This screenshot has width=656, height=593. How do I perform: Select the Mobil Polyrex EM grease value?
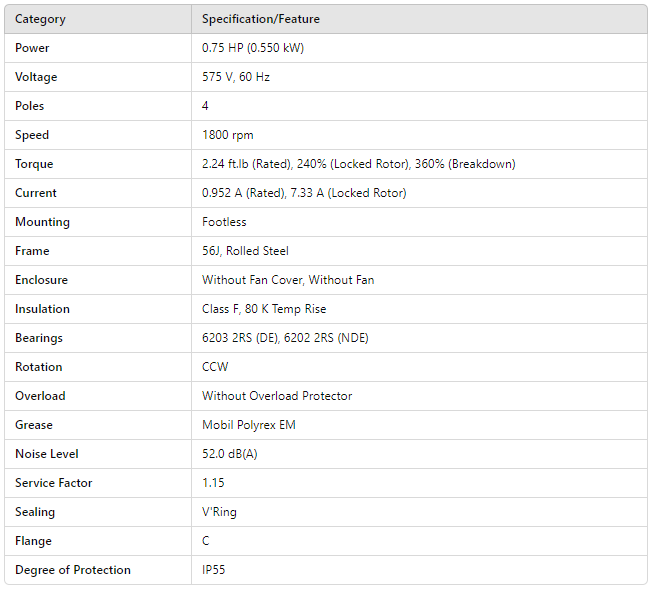coord(249,425)
